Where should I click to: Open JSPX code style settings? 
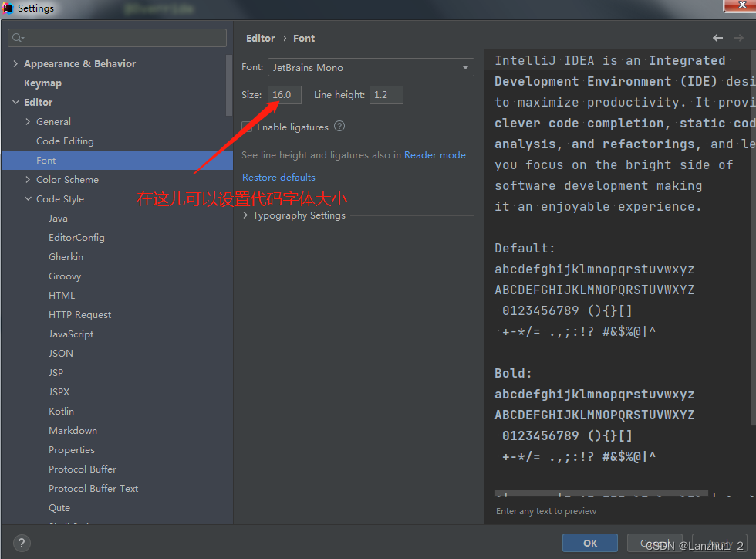click(x=59, y=392)
